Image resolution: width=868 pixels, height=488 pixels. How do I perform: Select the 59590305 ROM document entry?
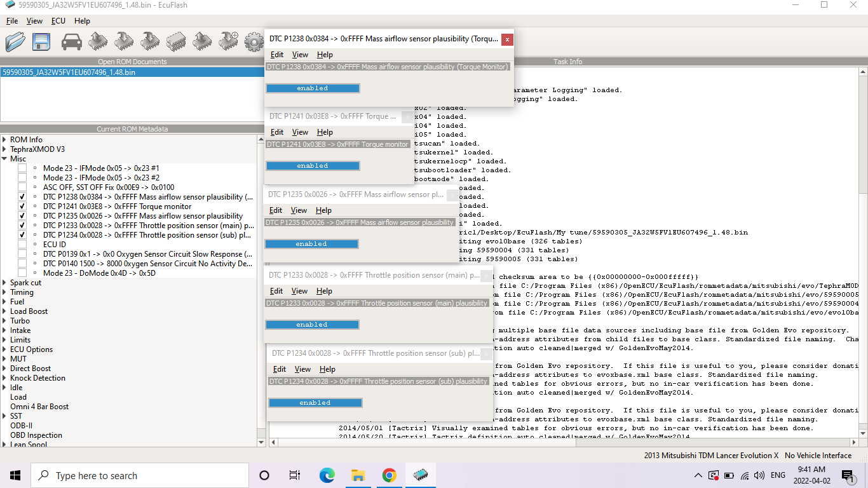69,72
